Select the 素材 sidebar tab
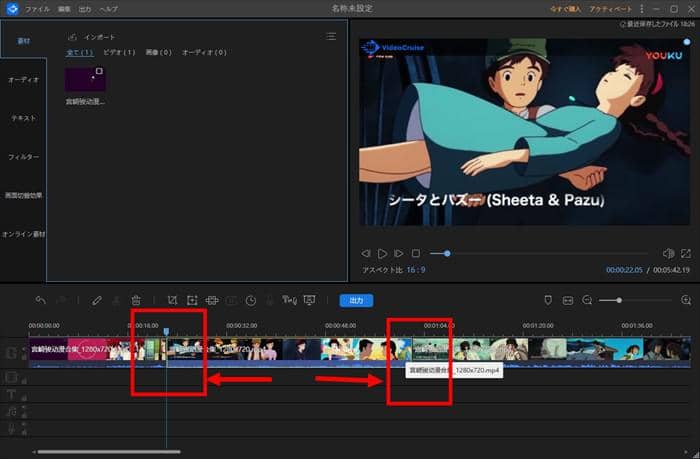 pyautogui.click(x=24, y=41)
